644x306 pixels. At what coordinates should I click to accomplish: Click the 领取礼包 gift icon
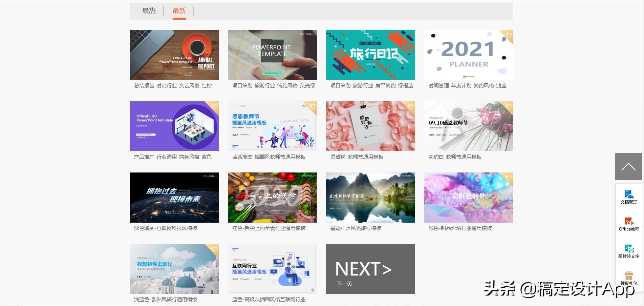coord(629,278)
